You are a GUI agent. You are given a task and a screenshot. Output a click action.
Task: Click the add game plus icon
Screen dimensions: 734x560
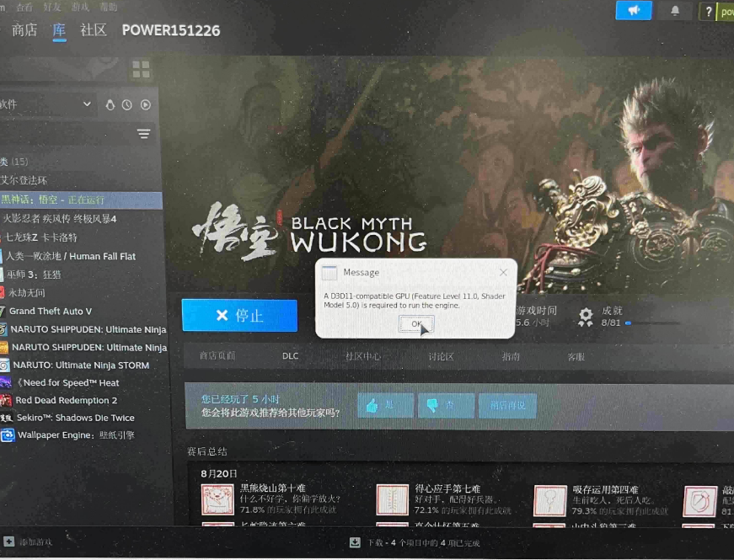8,541
